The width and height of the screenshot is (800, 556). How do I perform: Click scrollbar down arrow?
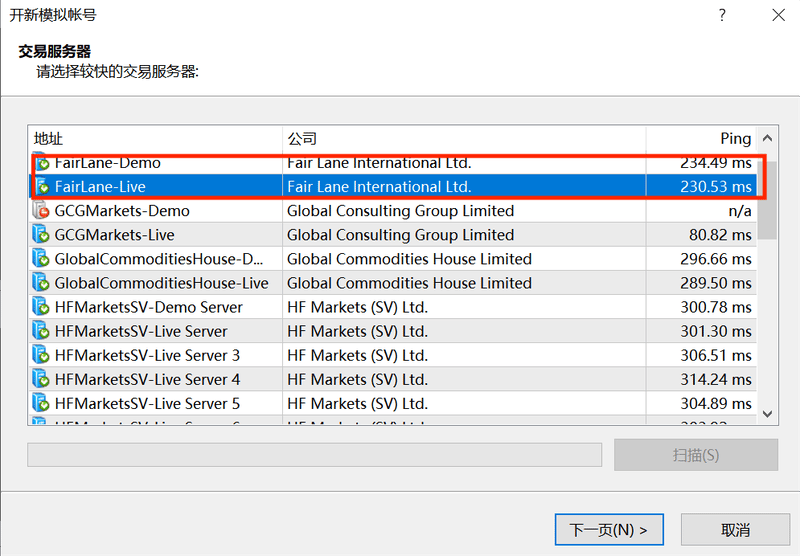[767, 414]
